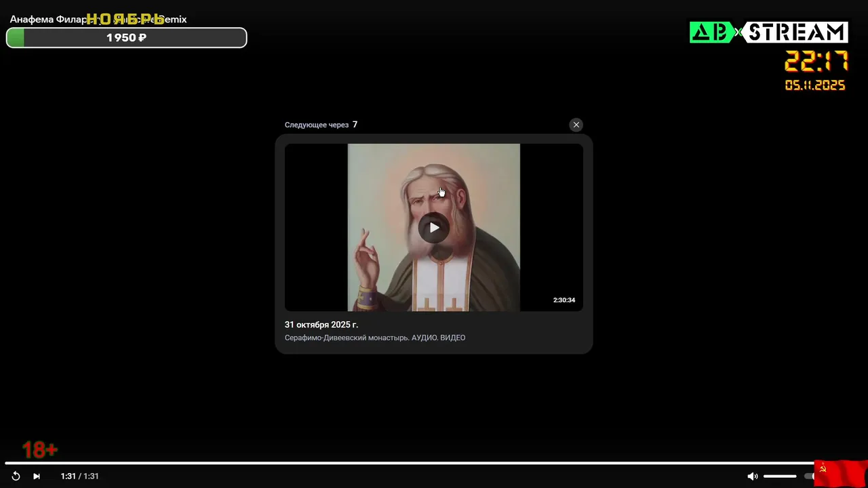Click the 'Анафема Филарету' video title
868x488 pixels.
pos(98,19)
